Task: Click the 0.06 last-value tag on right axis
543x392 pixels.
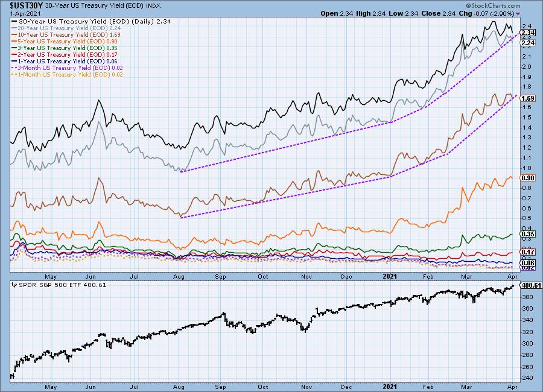Action: tap(528, 263)
